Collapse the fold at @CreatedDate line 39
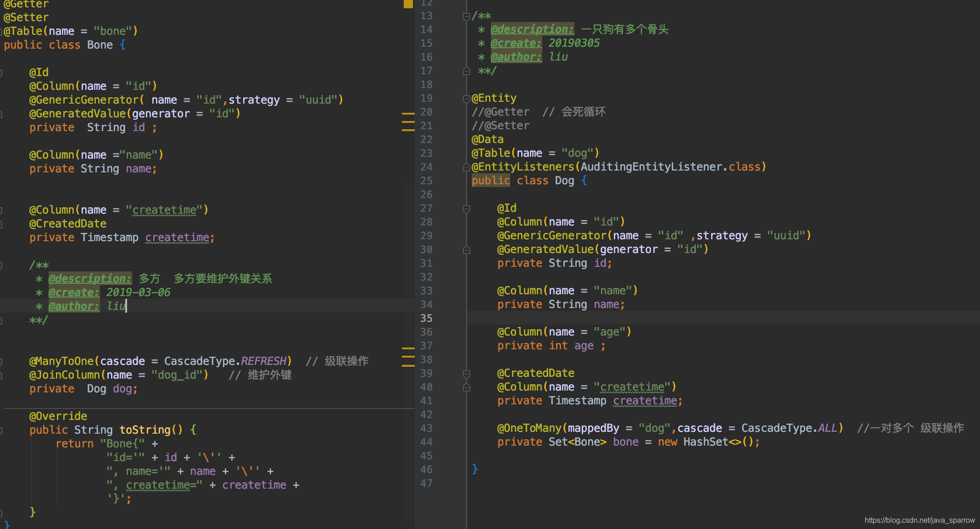980x529 pixels. point(466,374)
